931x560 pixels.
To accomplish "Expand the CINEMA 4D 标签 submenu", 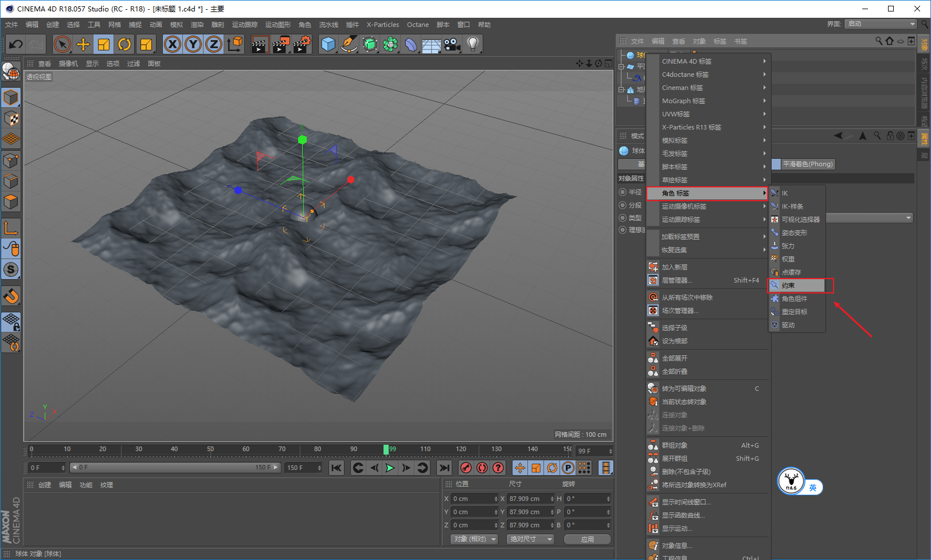I will (708, 61).
